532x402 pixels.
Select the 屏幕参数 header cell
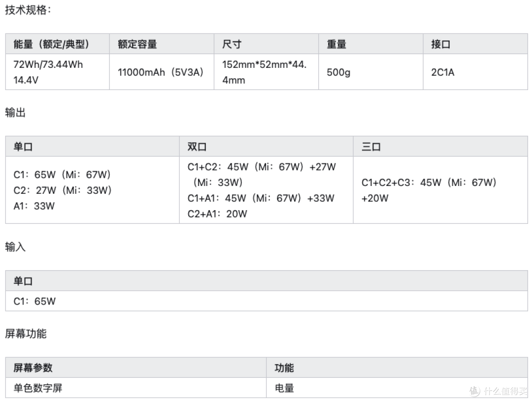(136, 368)
